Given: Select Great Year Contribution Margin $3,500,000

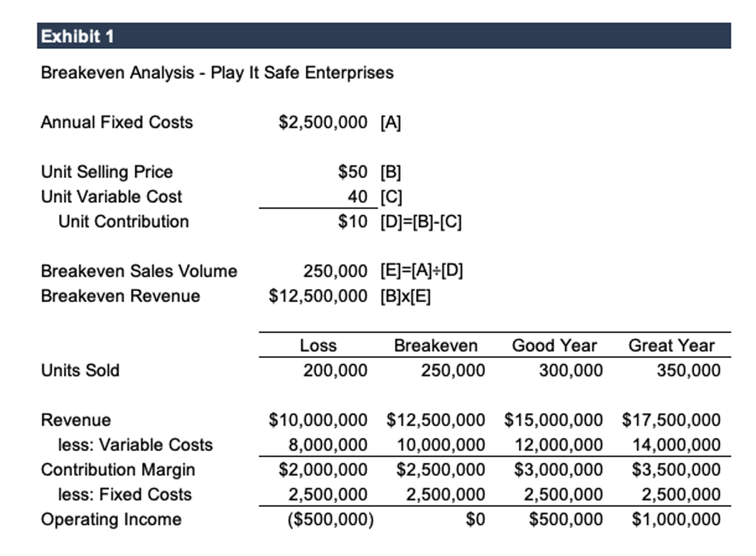Looking at the screenshot, I should pos(671,470).
